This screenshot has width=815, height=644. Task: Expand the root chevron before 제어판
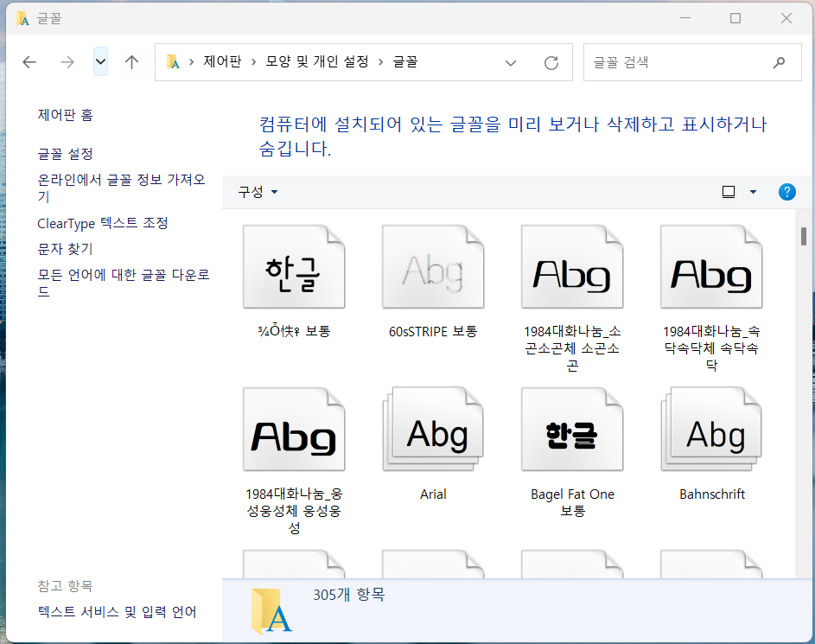pos(191,62)
